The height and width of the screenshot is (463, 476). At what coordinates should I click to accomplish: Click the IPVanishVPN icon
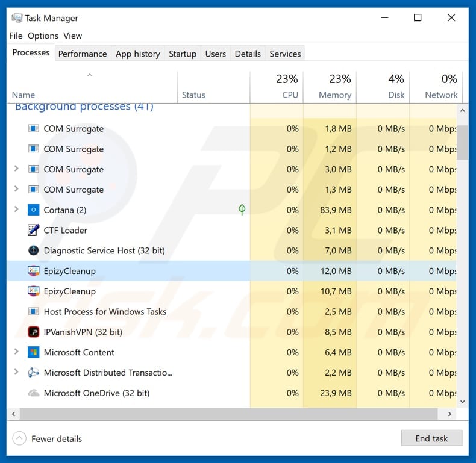33,332
